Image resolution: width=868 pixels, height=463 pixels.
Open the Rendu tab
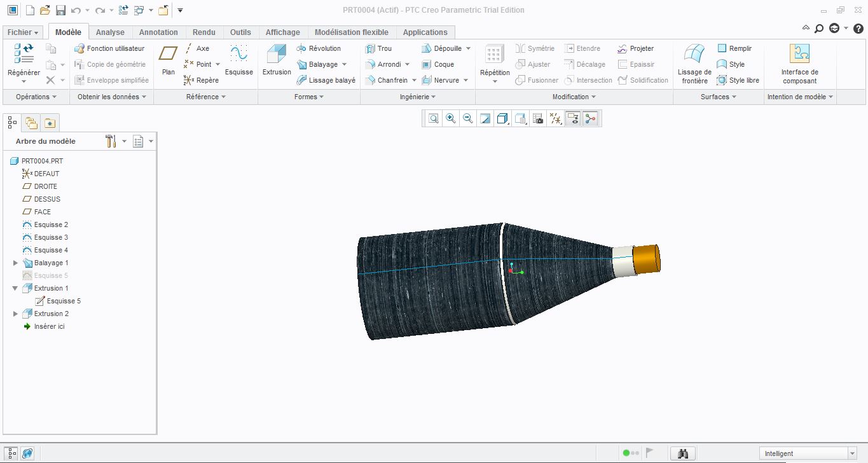pyautogui.click(x=203, y=32)
